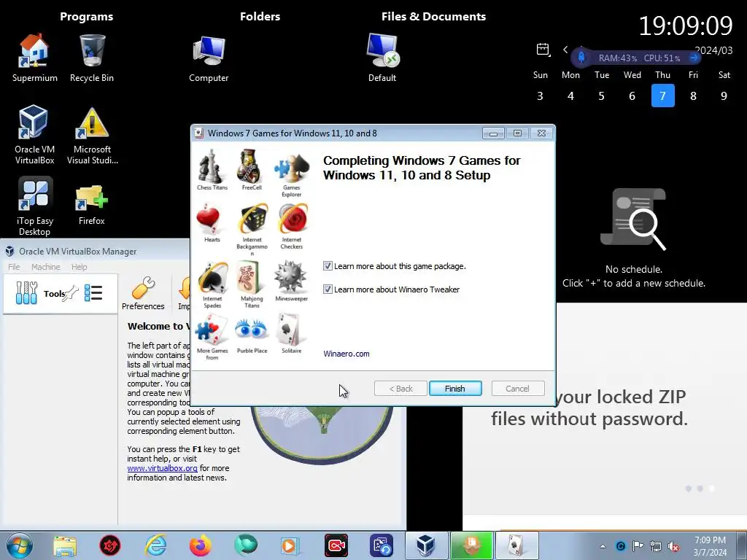
Task: Click the network tray icon
Action: pos(656,546)
